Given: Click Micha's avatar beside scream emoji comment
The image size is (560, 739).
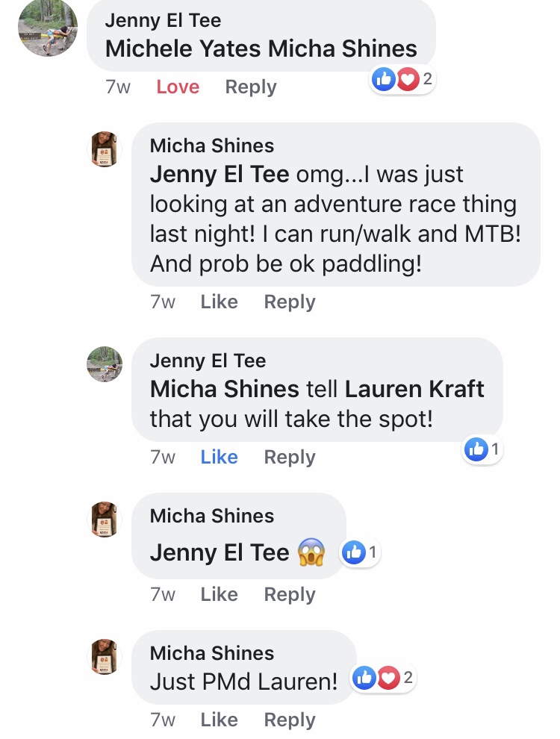Looking at the screenshot, I should [x=104, y=520].
